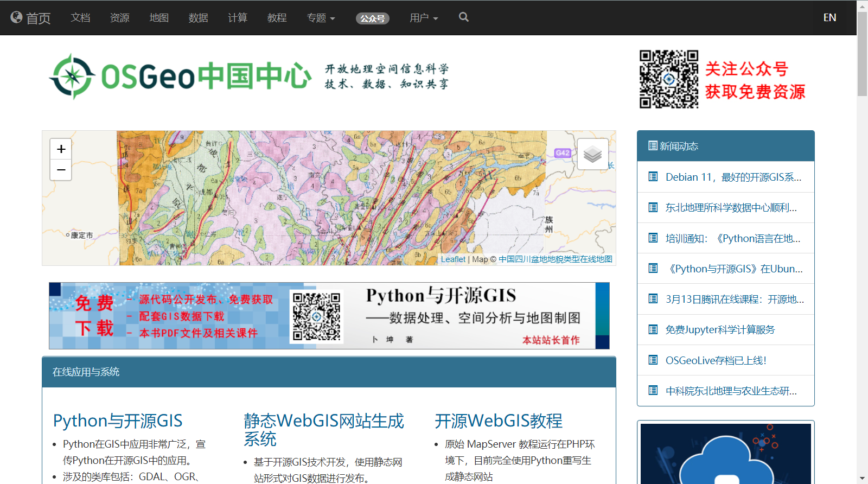Click the QR code in Python book banner
868x484 pixels.
click(317, 317)
